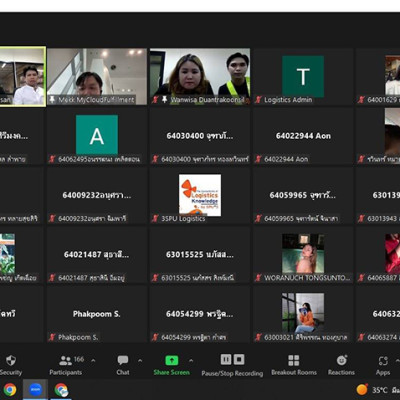Click the Share Screen label
The height and width of the screenshot is (400, 400).
tap(172, 372)
